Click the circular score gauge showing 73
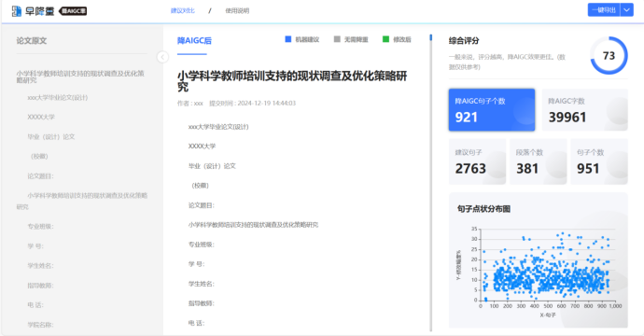The height and width of the screenshot is (336, 644). pyautogui.click(x=609, y=55)
